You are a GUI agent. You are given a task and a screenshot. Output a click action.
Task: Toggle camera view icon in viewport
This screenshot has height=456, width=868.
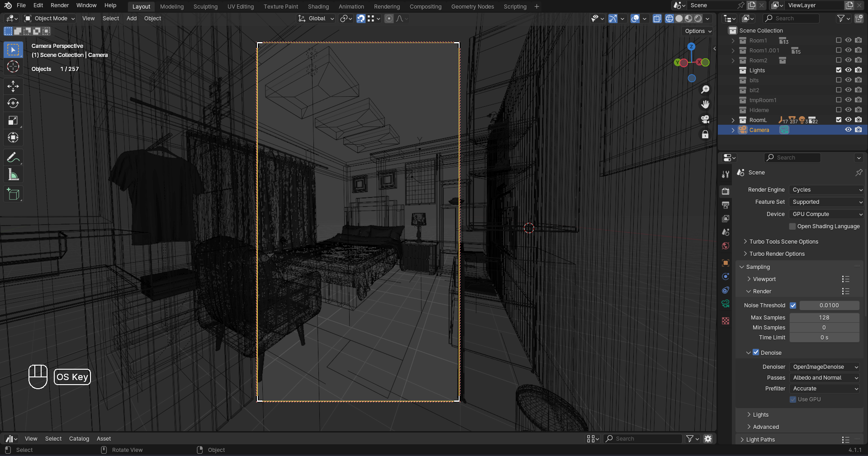point(705,119)
